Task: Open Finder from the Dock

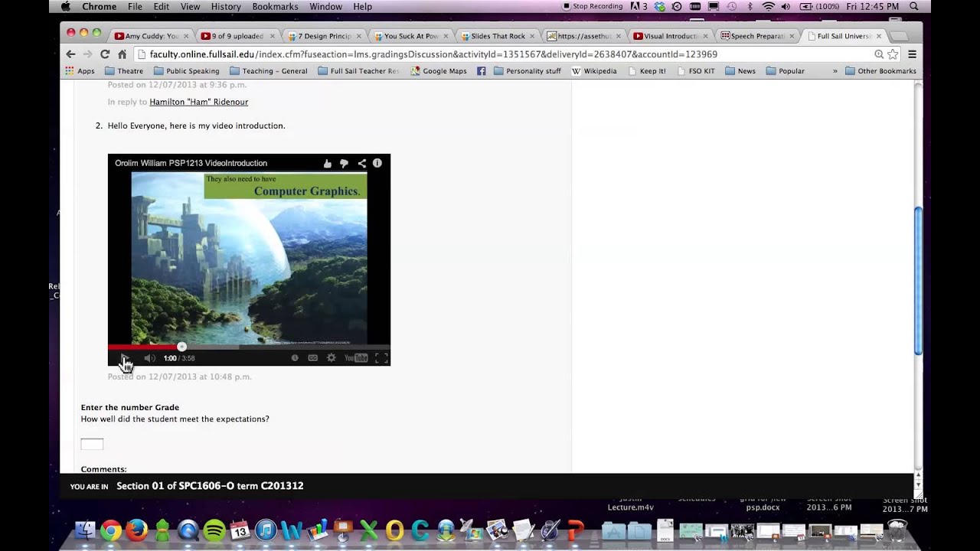Action: tap(85, 530)
